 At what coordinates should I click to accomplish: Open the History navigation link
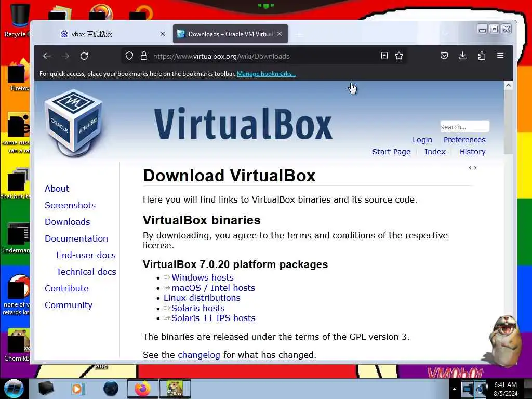pyautogui.click(x=472, y=152)
